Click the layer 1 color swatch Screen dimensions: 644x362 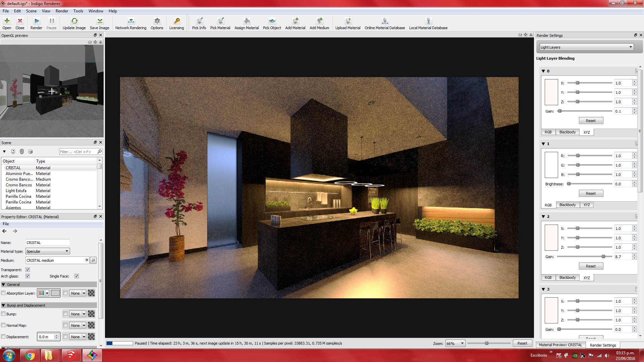(551, 165)
